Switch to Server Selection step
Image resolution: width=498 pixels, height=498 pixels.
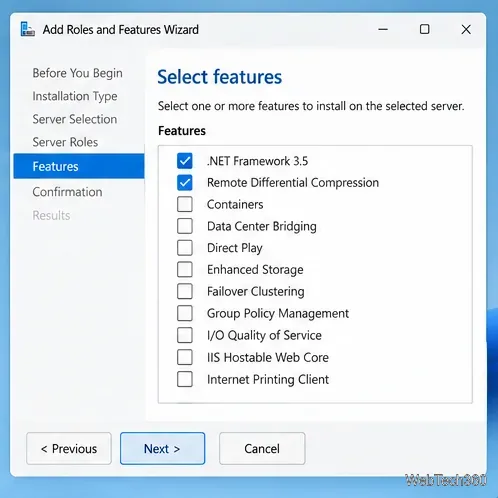point(75,119)
